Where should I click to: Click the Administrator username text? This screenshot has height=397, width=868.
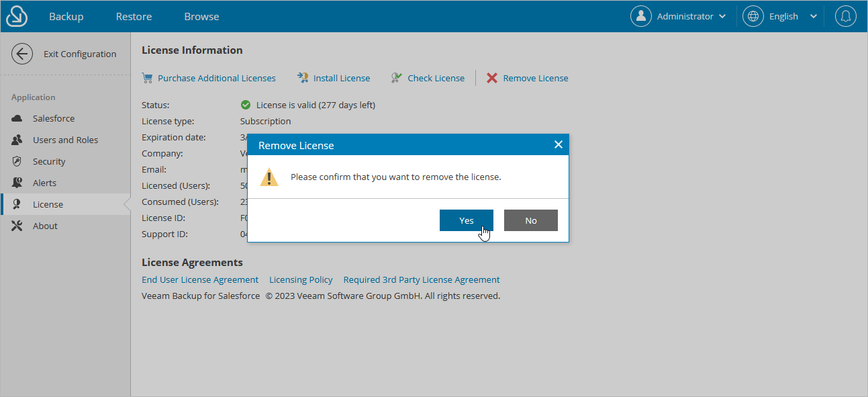[685, 16]
